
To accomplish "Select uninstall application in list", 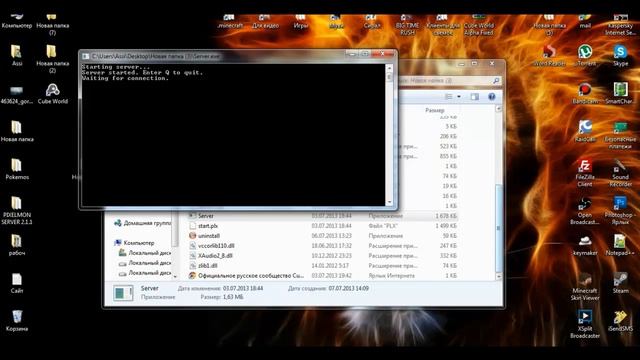I will click(322, 236).
